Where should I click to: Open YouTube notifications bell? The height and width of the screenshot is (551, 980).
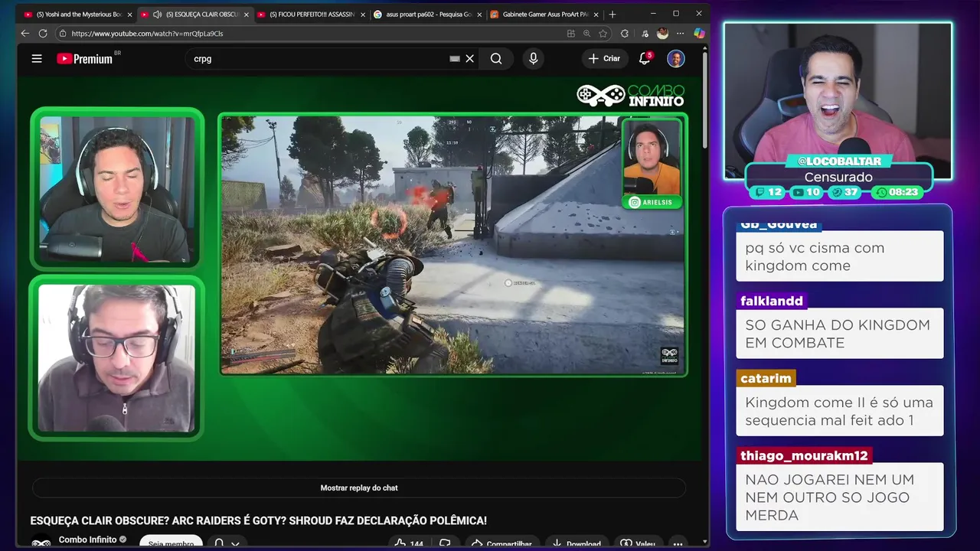coord(645,58)
